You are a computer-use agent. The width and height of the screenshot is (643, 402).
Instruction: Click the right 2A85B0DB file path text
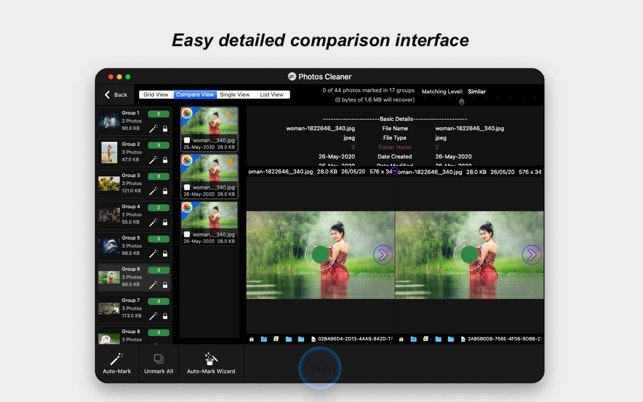[505, 339]
